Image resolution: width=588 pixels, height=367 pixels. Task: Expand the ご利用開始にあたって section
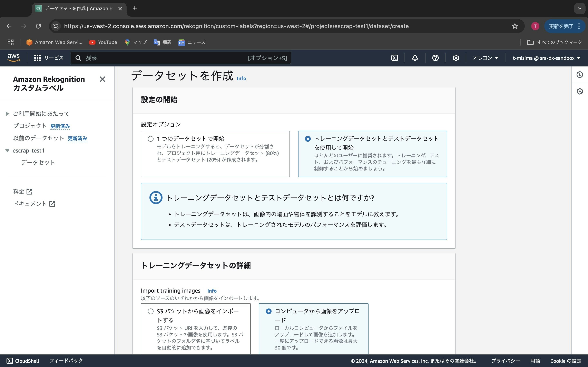point(7,113)
